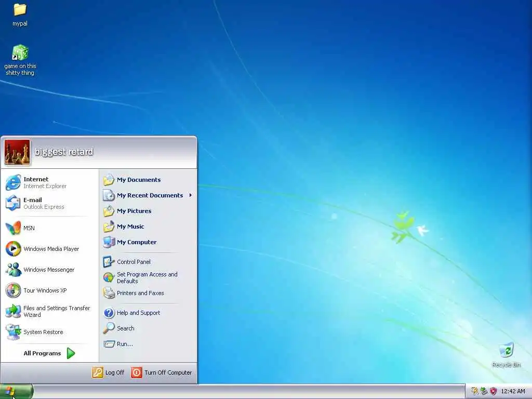Click the 'All Programs' label

[x=42, y=353]
